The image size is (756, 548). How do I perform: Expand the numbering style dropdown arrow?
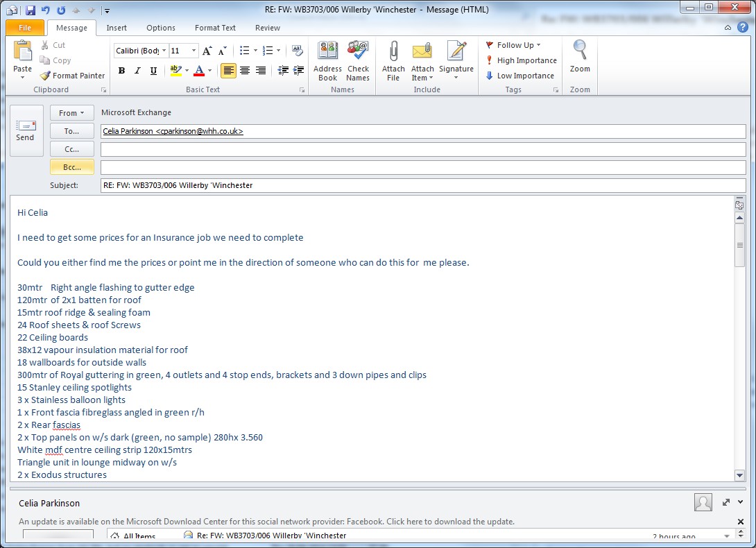279,51
